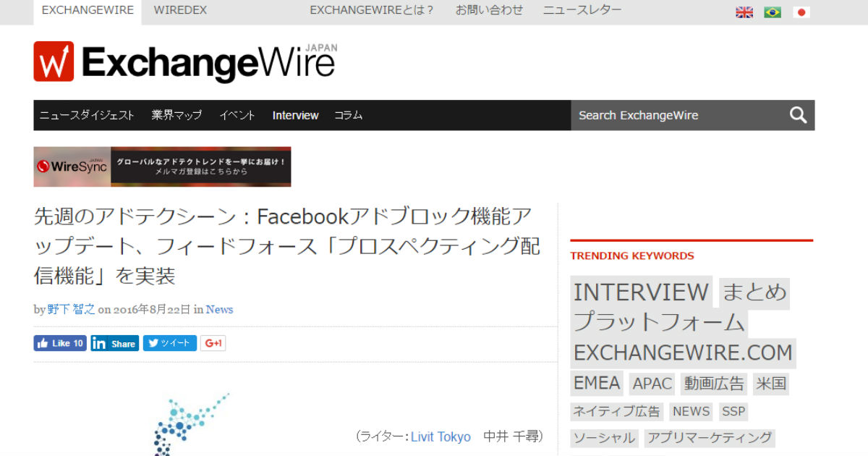Screen dimensions: 868x456
Task: Select the Japan flag language icon
Action: (801, 12)
